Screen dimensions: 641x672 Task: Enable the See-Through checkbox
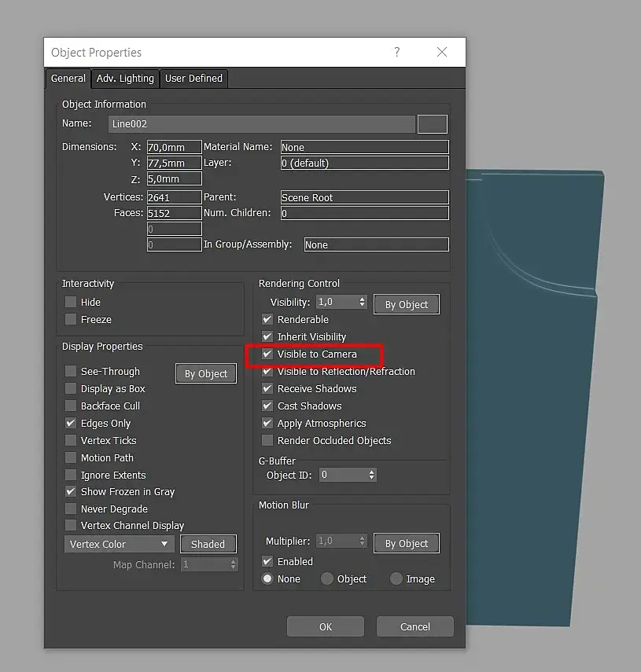tap(71, 371)
